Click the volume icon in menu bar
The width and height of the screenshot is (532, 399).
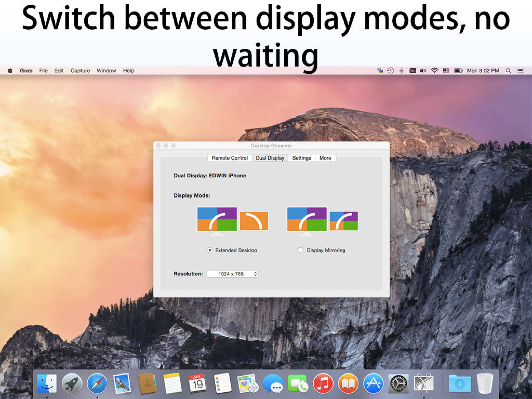click(x=423, y=71)
